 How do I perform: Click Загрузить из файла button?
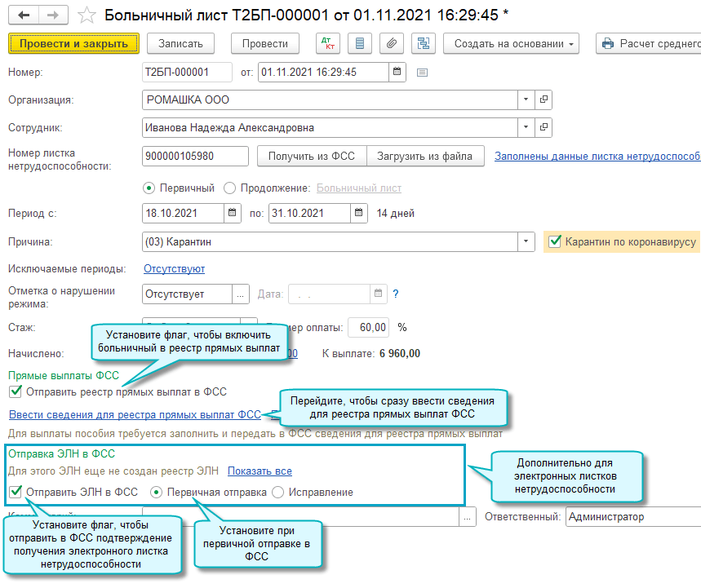coord(424,156)
